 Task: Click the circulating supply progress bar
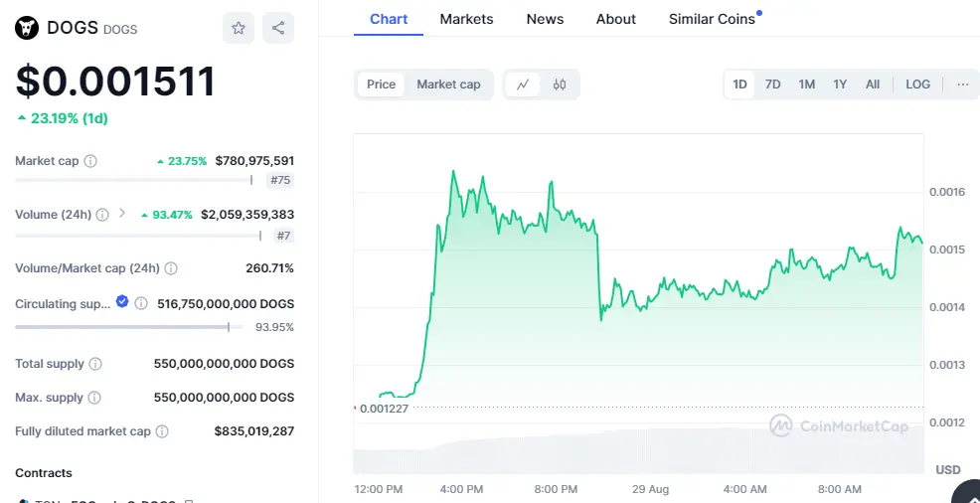pyautogui.click(x=129, y=327)
